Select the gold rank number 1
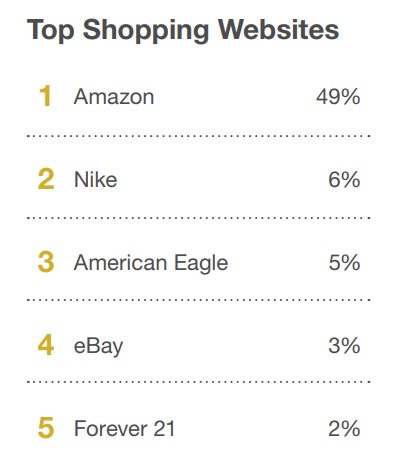Screen dimensions: 400x471 [x=45, y=96]
